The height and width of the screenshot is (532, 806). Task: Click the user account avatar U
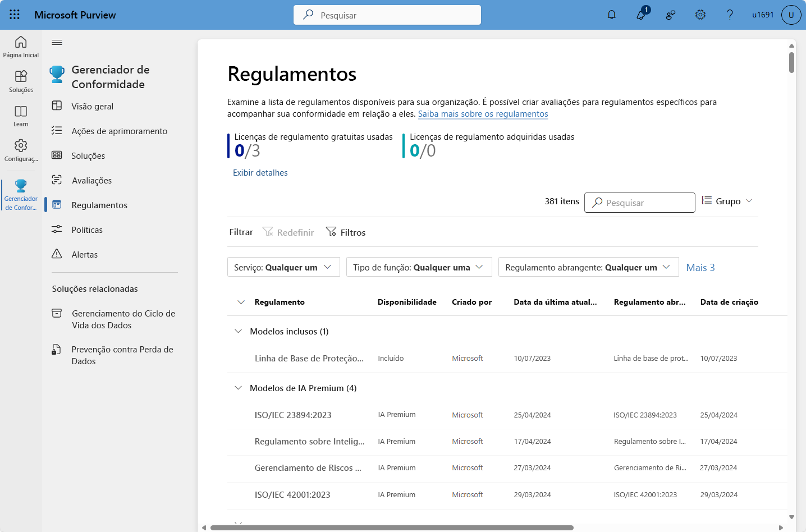(x=791, y=15)
